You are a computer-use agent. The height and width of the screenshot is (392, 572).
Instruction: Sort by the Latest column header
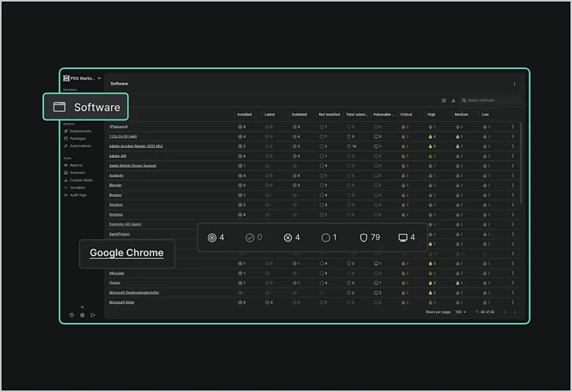[x=269, y=114]
